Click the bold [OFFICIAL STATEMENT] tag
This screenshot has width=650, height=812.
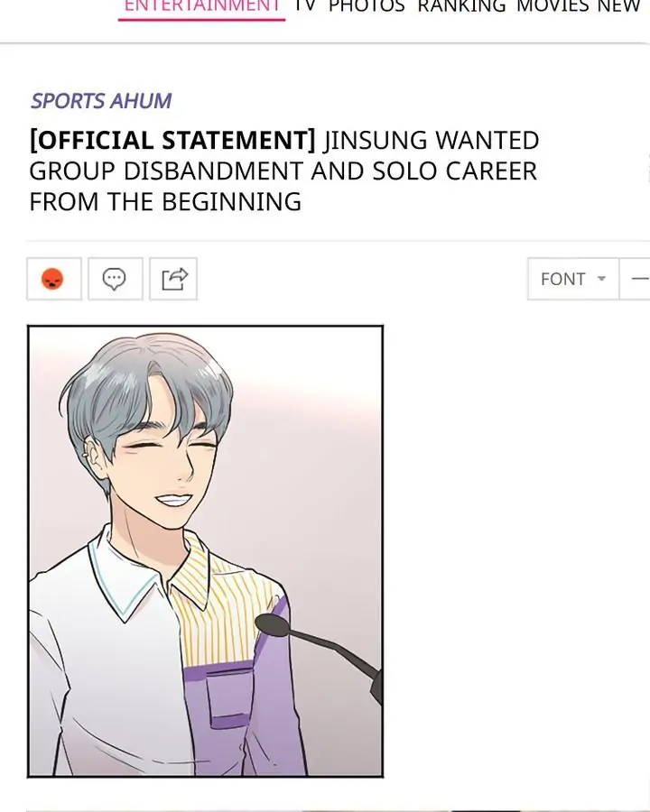click(172, 141)
